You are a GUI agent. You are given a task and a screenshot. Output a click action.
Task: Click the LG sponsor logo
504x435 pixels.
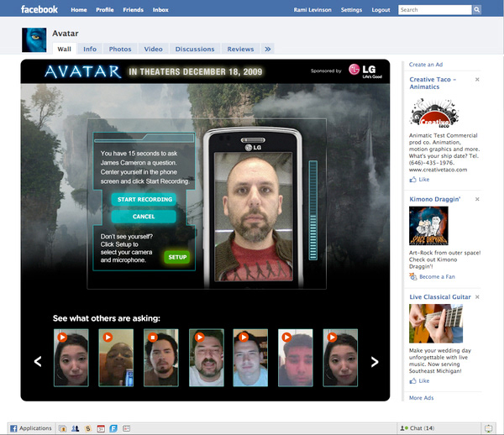coord(365,71)
